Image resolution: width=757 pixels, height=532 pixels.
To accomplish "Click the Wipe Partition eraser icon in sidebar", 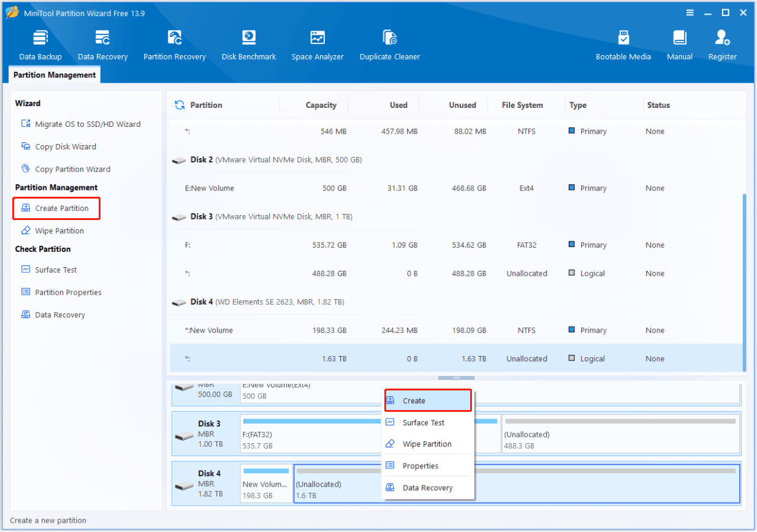I will 26,231.
